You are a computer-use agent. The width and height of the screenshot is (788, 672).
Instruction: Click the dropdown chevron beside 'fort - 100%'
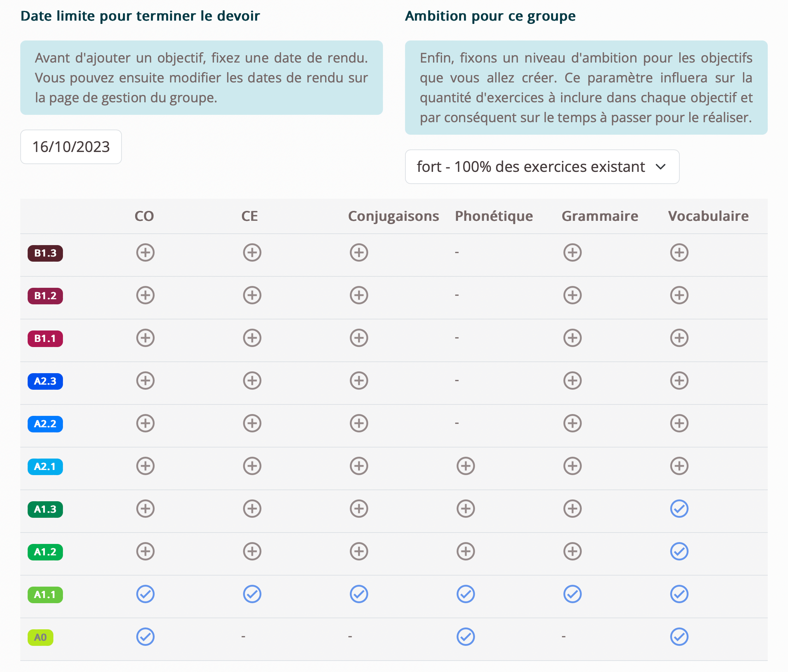pos(661,167)
